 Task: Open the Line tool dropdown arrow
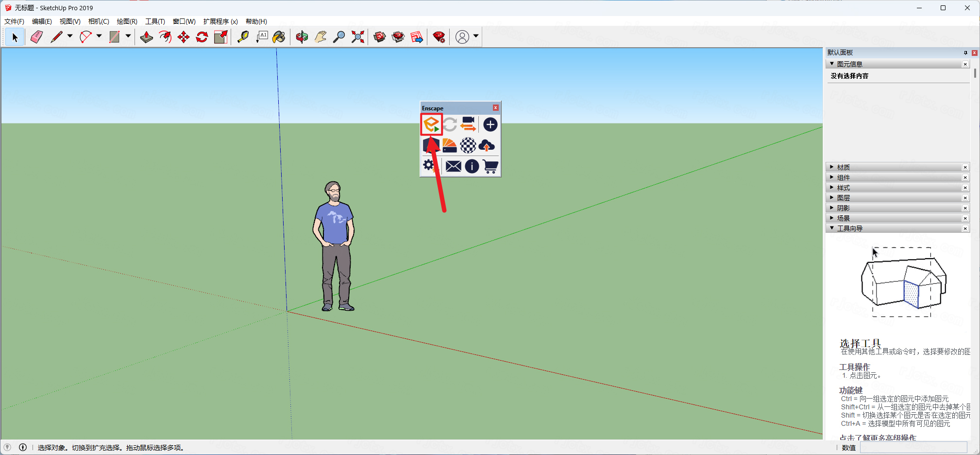(x=70, y=36)
